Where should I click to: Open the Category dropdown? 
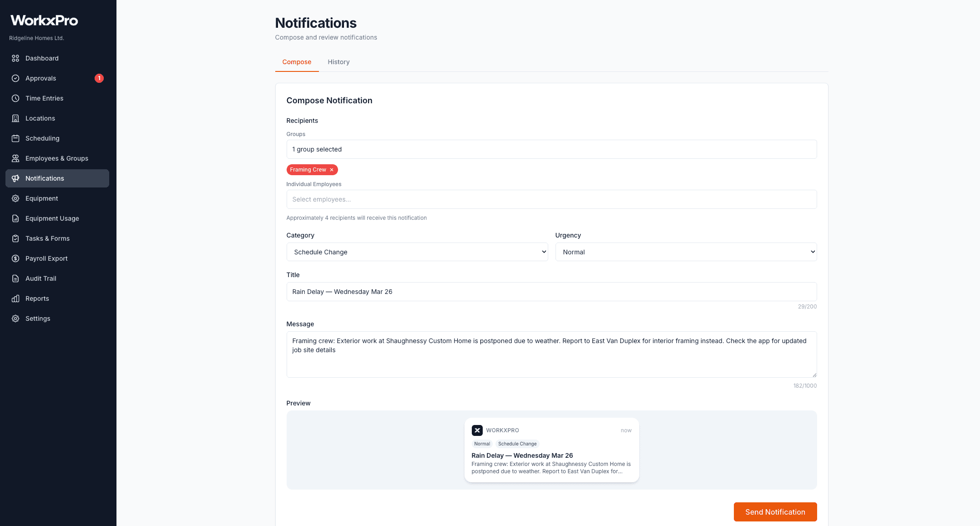click(417, 252)
